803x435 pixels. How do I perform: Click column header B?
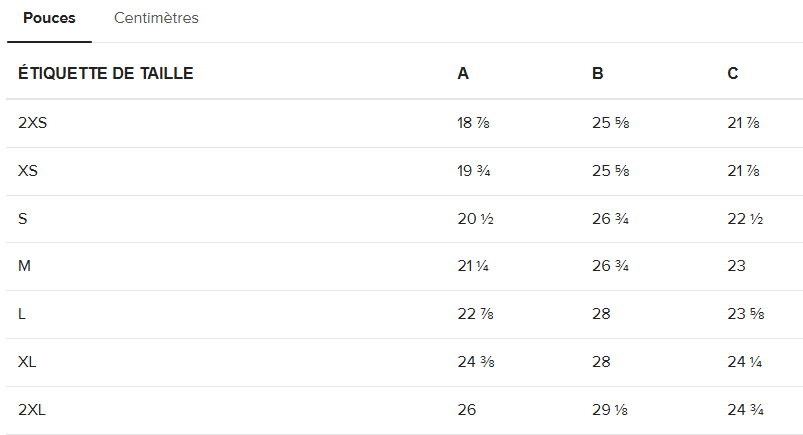pyautogui.click(x=598, y=74)
